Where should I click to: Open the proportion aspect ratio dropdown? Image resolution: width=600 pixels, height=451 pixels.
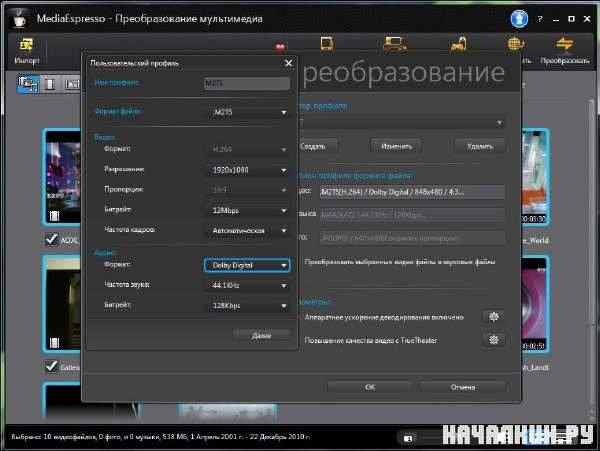[x=248, y=189]
